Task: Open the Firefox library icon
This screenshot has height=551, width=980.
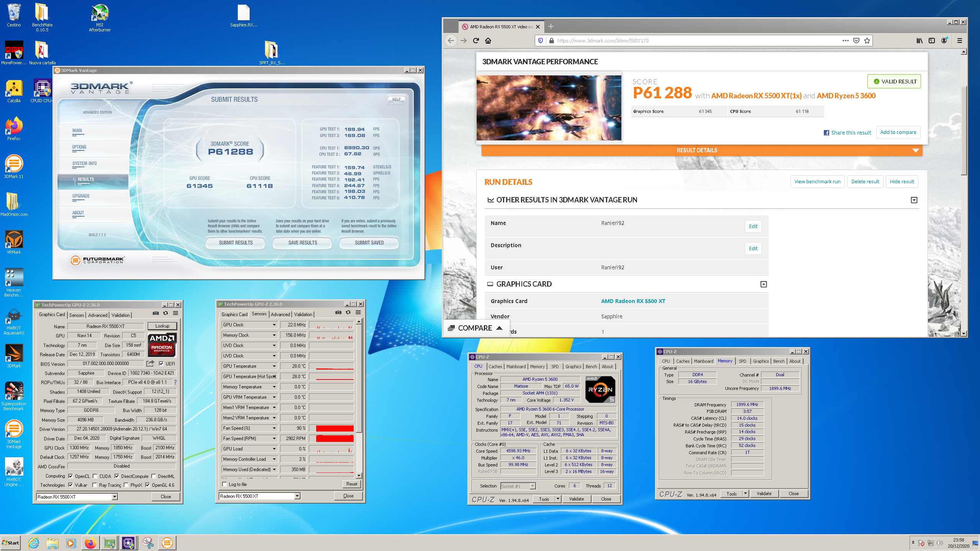Action: coord(920,41)
